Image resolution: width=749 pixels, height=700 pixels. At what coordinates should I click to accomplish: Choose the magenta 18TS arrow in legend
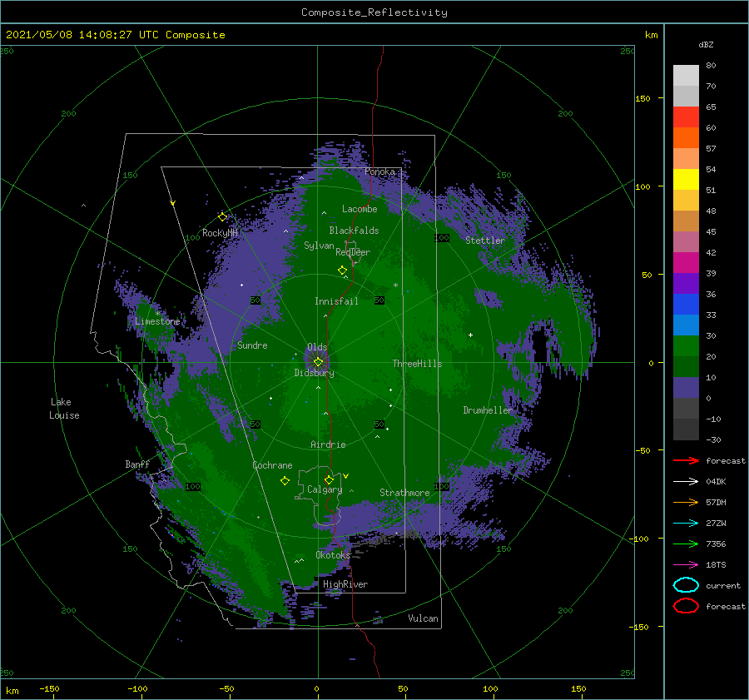point(686,565)
